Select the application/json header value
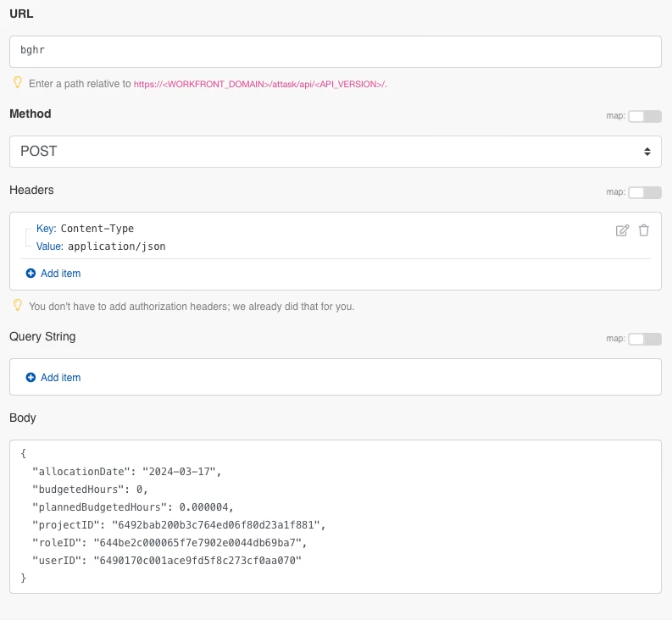 117,246
